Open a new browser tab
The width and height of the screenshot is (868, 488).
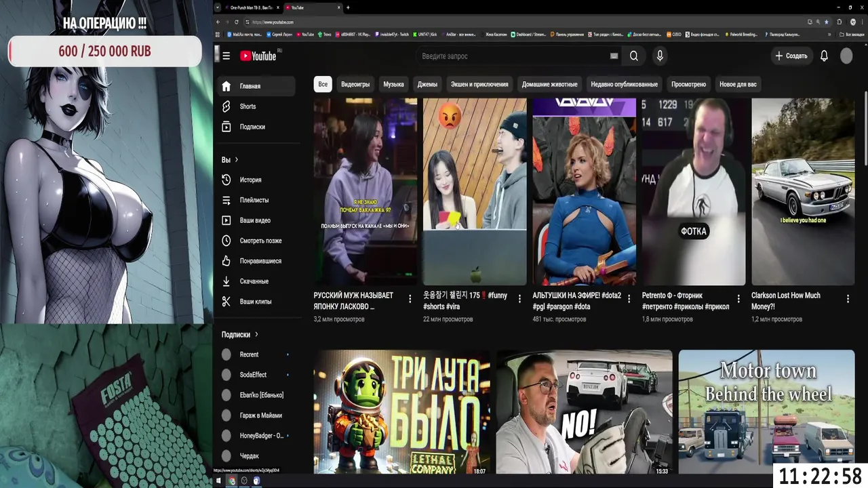[348, 7]
